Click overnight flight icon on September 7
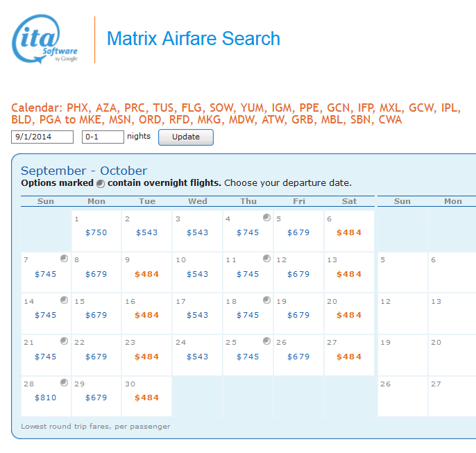Image resolution: width=476 pixels, height=453 pixels. click(x=65, y=259)
